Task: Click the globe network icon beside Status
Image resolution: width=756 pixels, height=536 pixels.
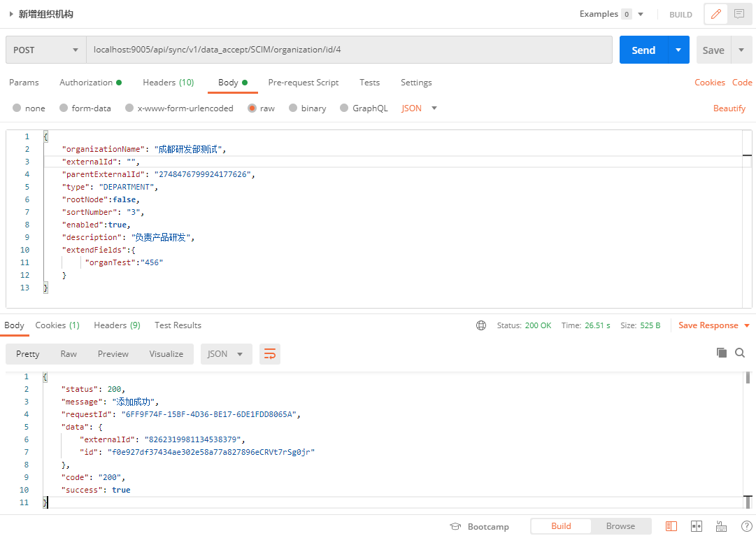Action: point(481,325)
